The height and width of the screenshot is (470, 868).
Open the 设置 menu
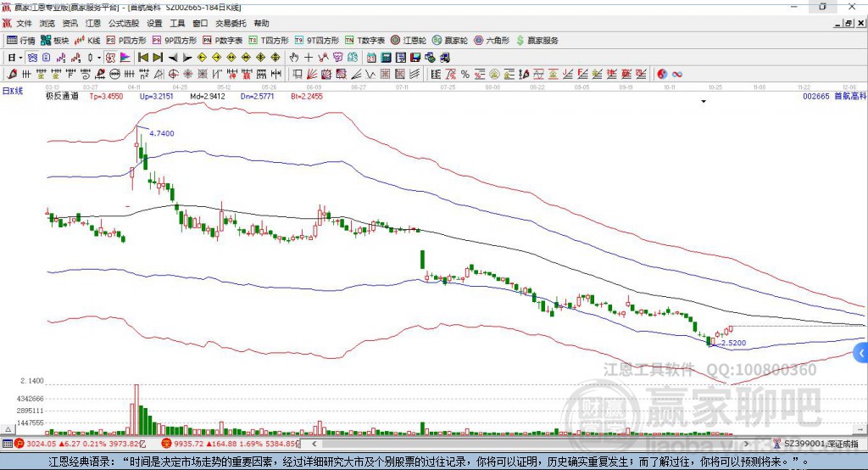(154, 23)
